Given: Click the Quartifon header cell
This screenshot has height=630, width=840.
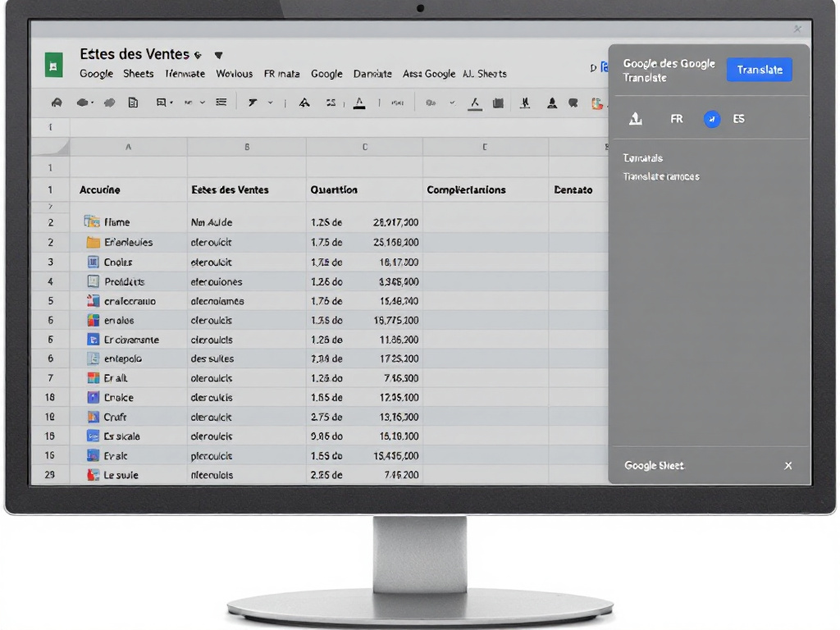Looking at the screenshot, I should tap(364, 189).
